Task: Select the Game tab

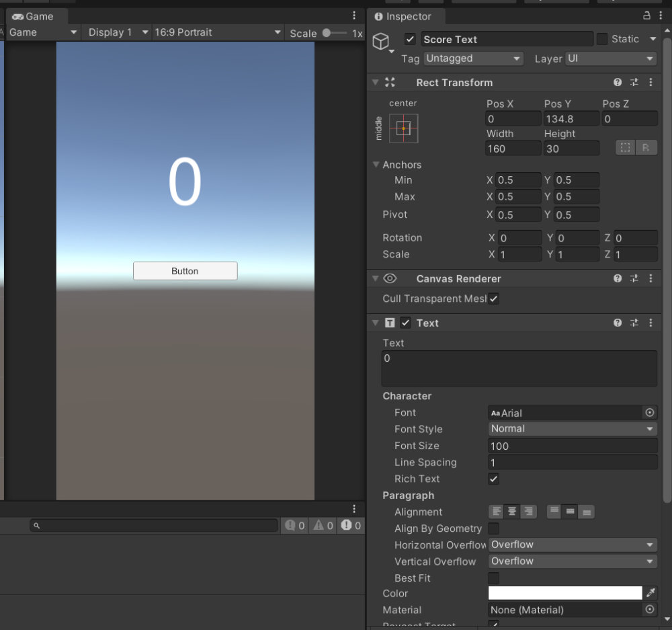Action: [34, 16]
